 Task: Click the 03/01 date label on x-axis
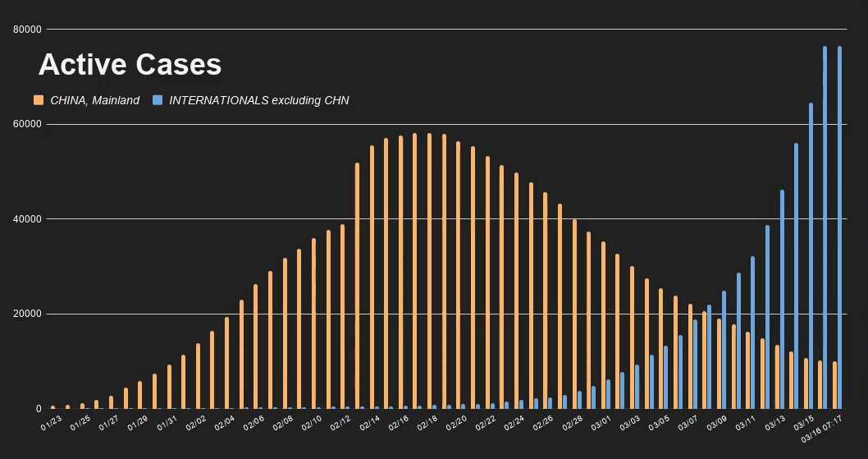(x=601, y=423)
